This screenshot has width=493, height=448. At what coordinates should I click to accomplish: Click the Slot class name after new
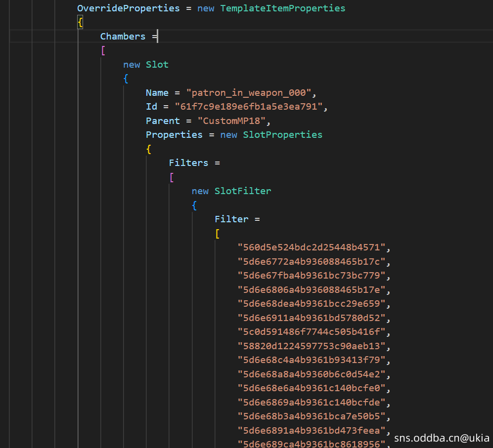(157, 65)
